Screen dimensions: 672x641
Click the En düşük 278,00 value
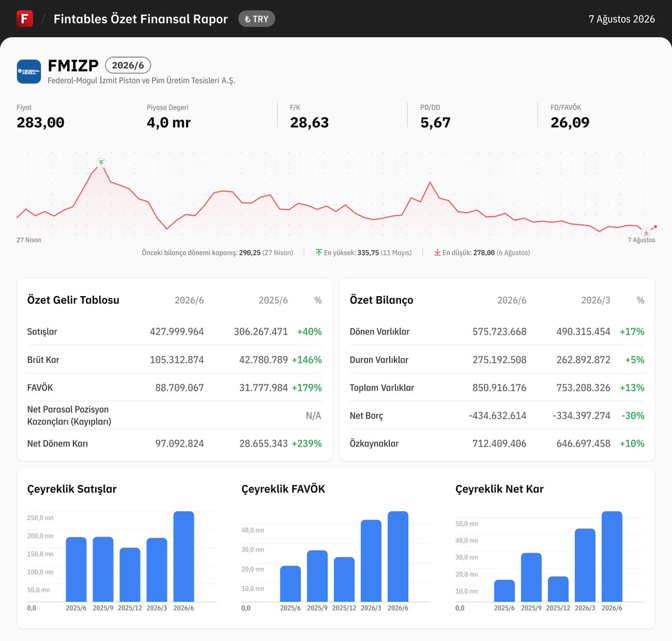coord(484,253)
